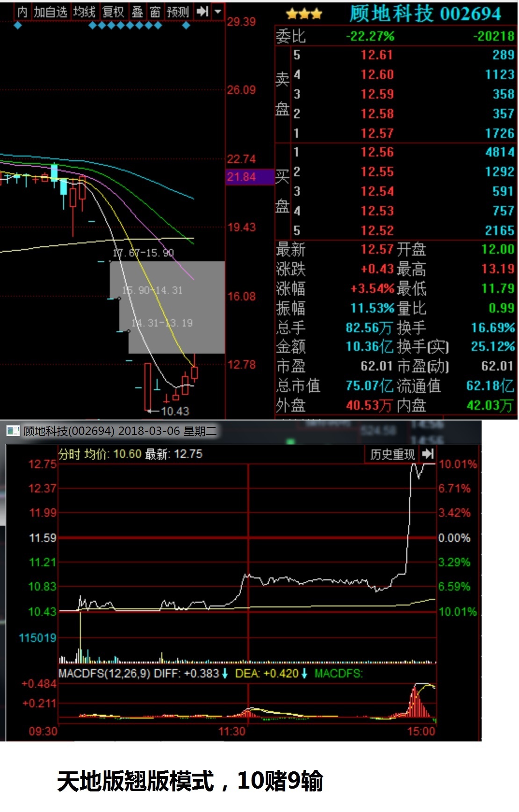The height and width of the screenshot is (812, 519).
Task: Click sell level 1 price 12.57
Action: tap(376, 134)
